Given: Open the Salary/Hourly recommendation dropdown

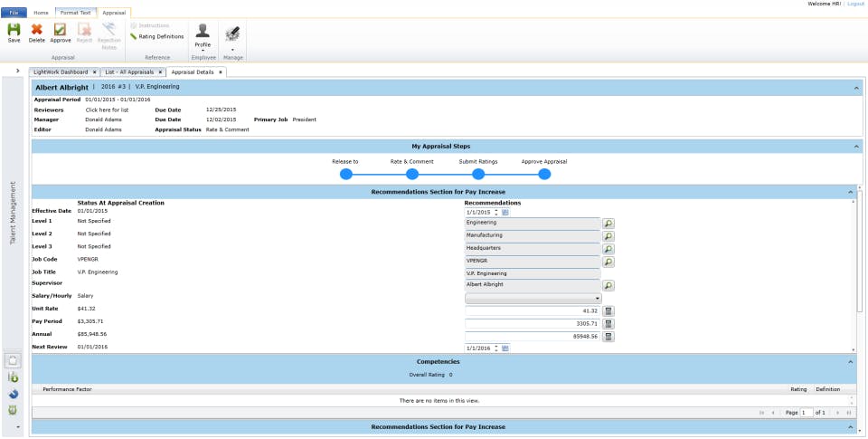Looking at the screenshot, I should 533,298.
